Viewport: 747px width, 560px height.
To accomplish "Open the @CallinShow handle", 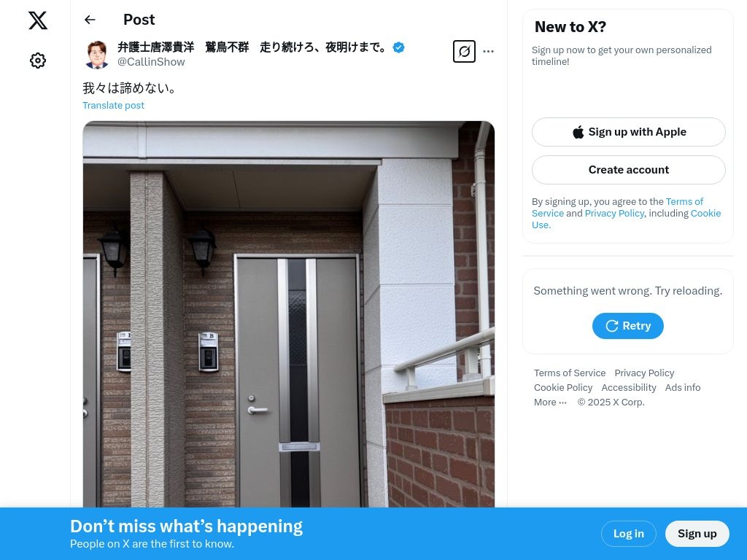I will [151, 62].
